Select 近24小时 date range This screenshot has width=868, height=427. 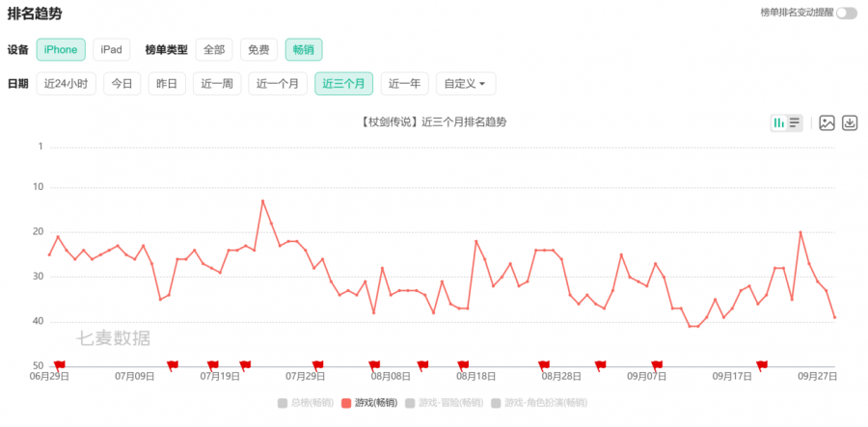[x=66, y=84]
